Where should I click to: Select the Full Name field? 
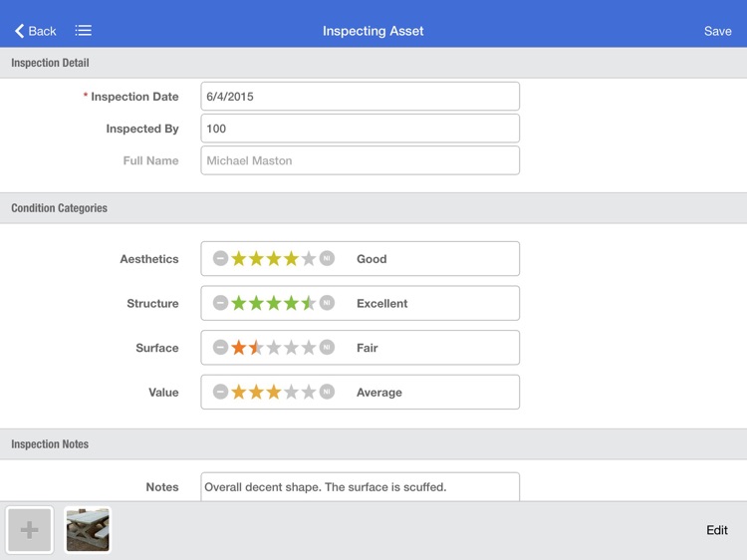(x=361, y=160)
